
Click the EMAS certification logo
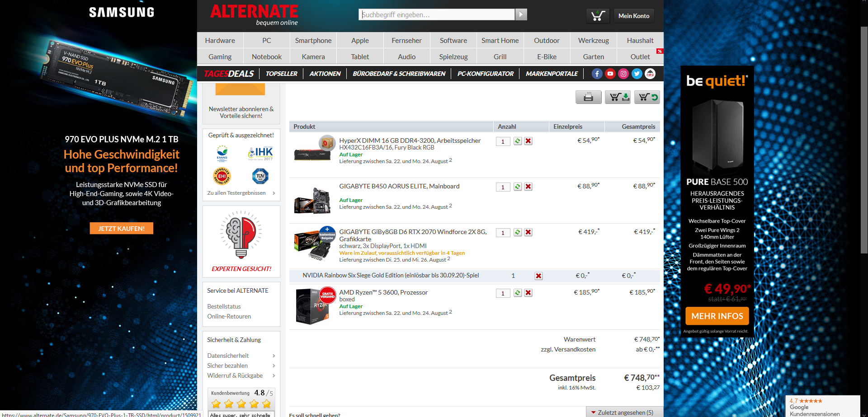coord(222,154)
